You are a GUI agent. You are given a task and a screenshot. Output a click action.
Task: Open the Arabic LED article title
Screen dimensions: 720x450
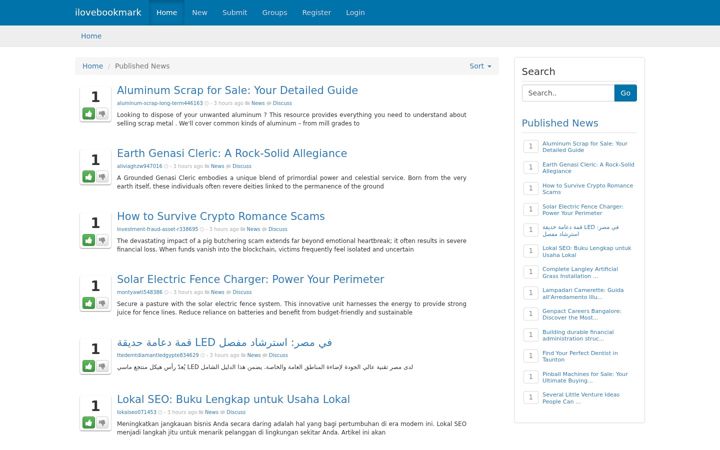click(224, 342)
